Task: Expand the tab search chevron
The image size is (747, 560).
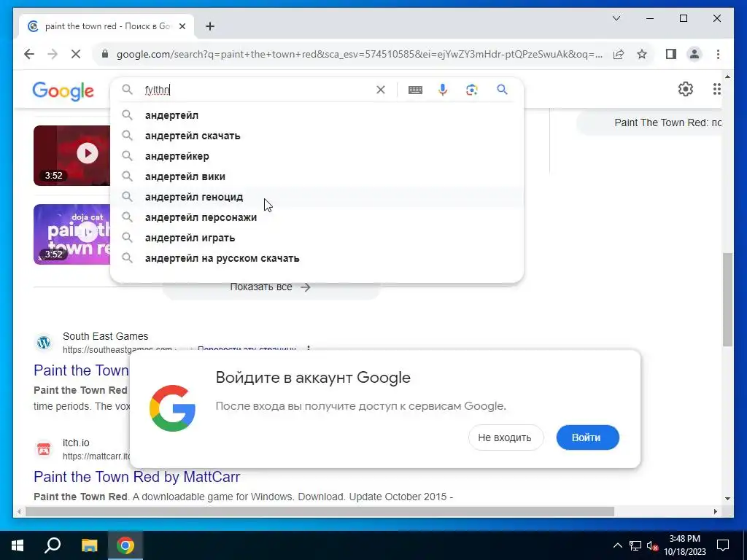Action: [x=616, y=18]
